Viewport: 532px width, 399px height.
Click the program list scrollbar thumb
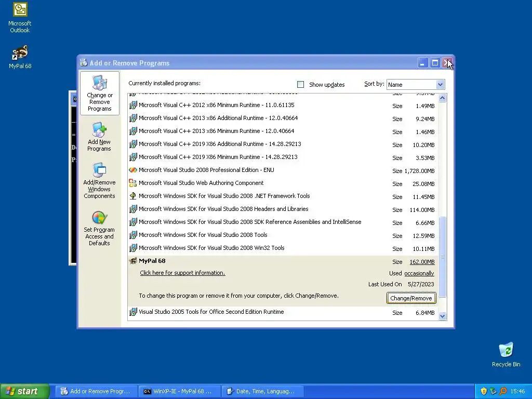tap(442, 257)
